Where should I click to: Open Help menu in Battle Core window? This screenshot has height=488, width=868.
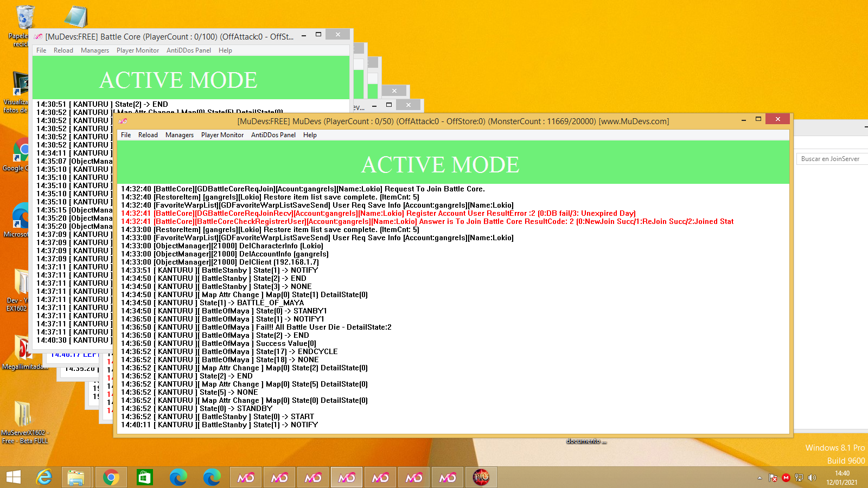click(x=225, y=50)
